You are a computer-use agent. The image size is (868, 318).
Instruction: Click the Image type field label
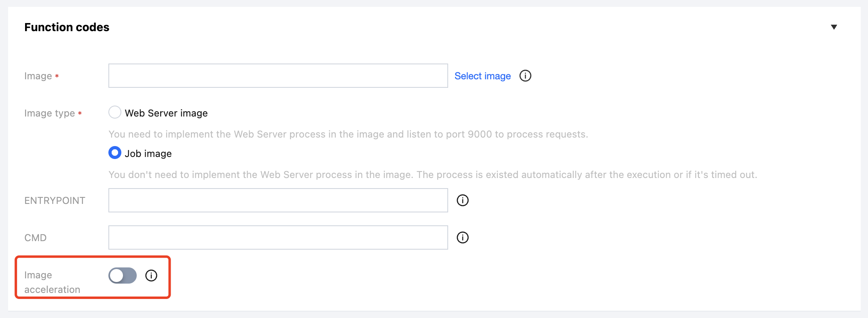(x=49, y=113)
